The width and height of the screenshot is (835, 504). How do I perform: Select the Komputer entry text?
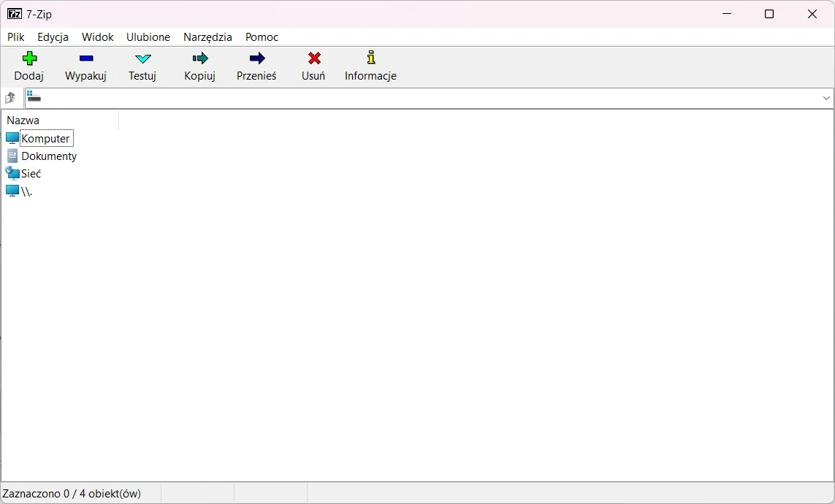pyautogui.click(x=46, y=138)
